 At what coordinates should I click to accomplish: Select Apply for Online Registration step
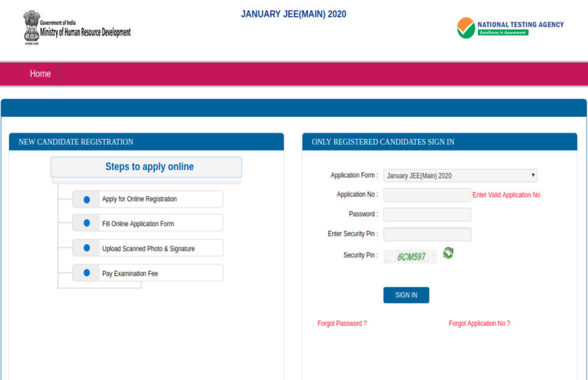[x=148, y=199]
